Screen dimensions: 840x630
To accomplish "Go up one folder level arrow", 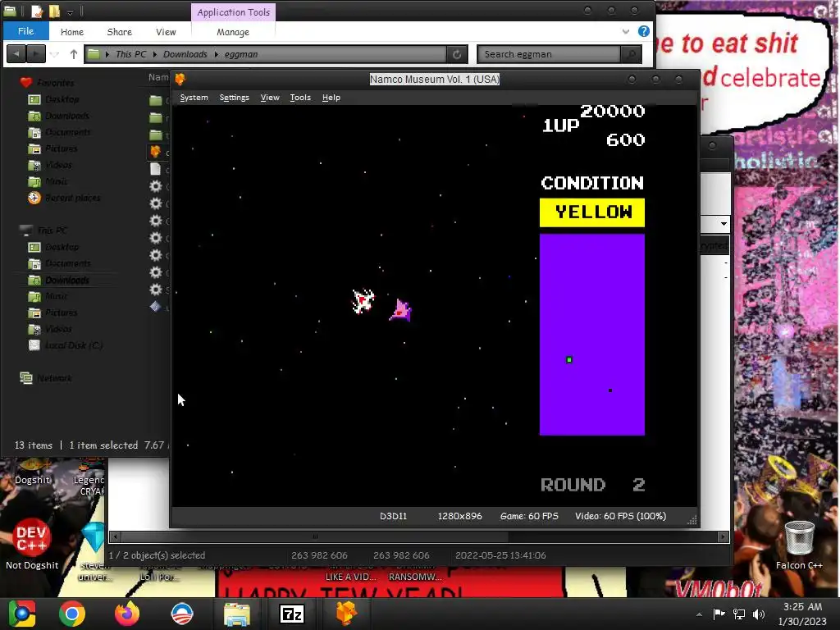I will click(74, 54).
